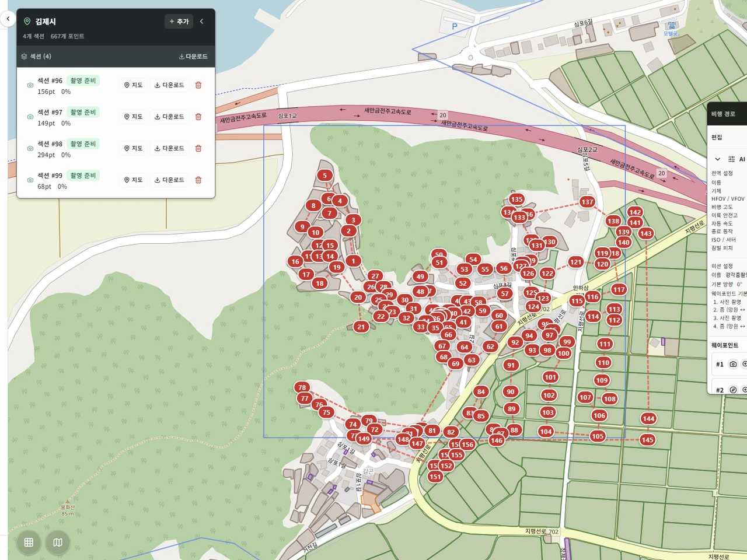Download all sections from the 섹션 (4) header
747x560 pixels.
pos(193,57)
